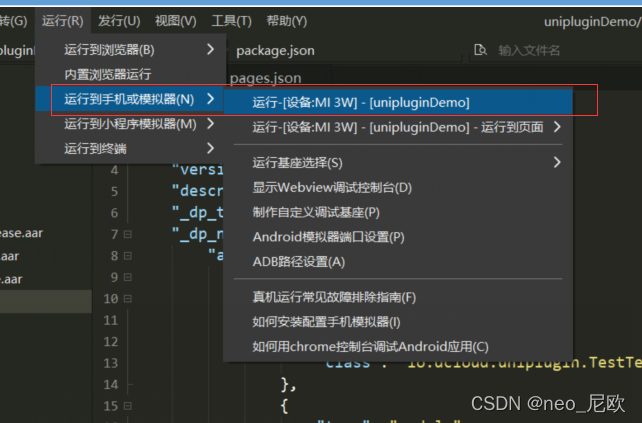Choose Android模拟器端口设置(P)
This screenshot has width=642, height=423.
tap(398, 237)
